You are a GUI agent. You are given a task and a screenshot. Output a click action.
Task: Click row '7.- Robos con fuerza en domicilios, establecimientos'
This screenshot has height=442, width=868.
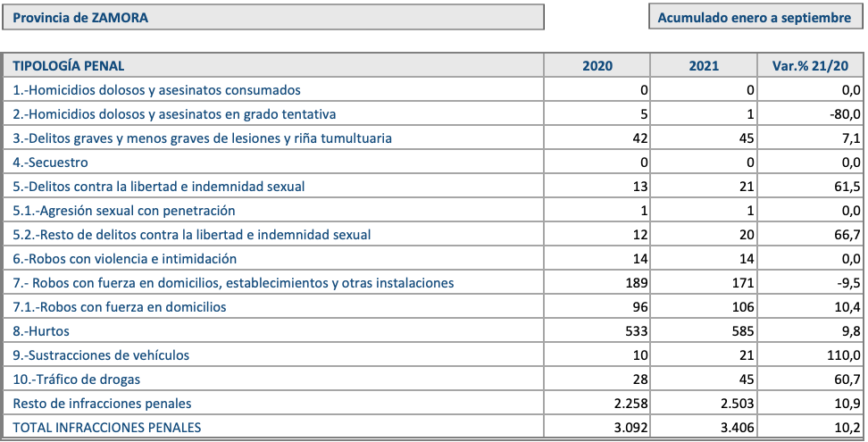[433, 283]
